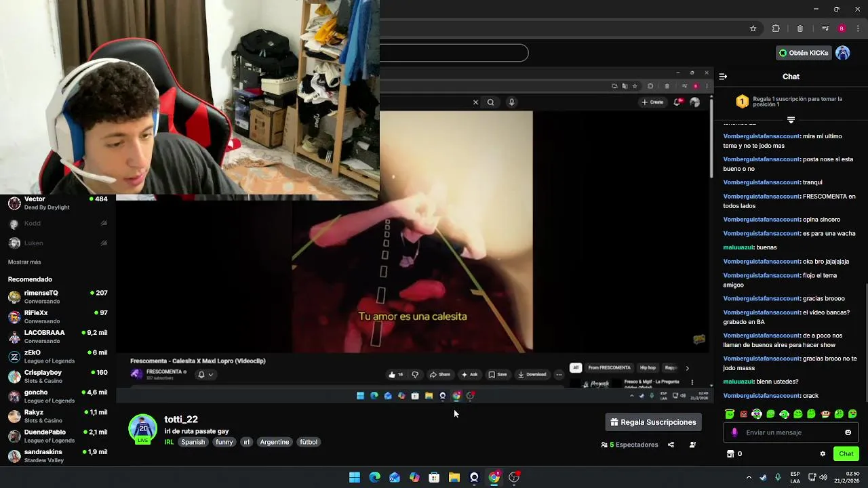Open Crisplayboy Slots & Casino channel
The image size is (868, 488).
click(x=58, y=376)
